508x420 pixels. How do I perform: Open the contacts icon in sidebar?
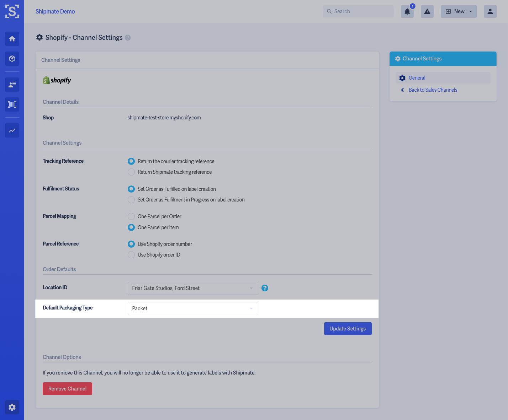click(12, 85)
